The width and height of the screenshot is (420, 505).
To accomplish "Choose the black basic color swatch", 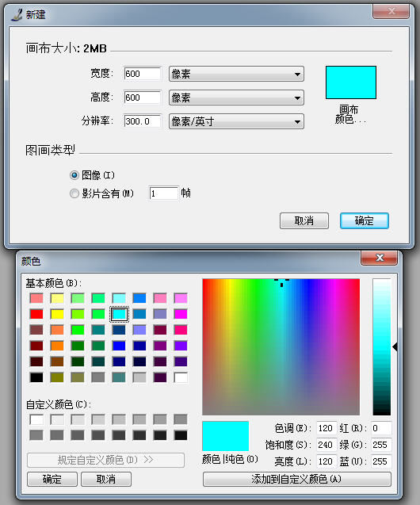I will (x=36, y=377).
